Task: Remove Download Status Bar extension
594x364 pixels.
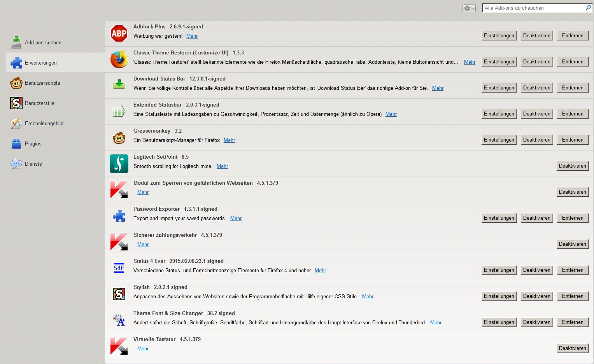Action: coord(573,87)
